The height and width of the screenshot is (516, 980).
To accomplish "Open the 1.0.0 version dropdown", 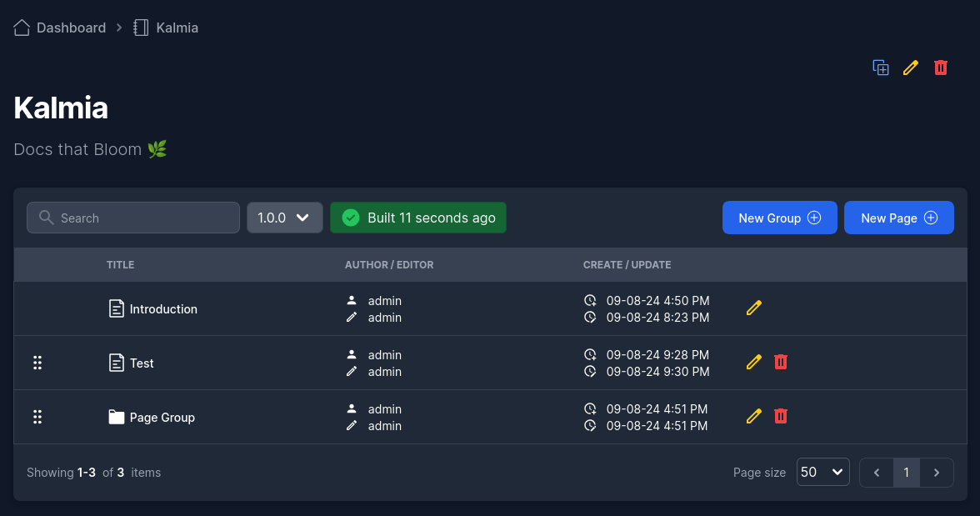I will pos(284,218).
